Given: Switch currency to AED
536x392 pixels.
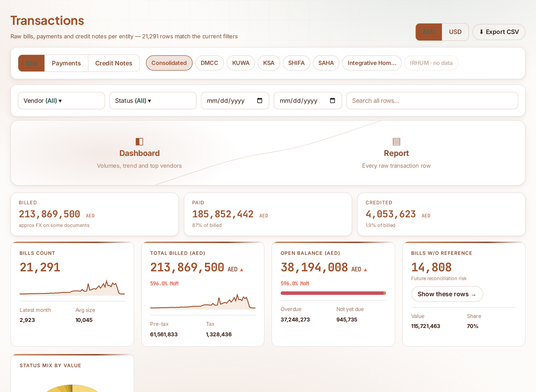Looking at the screenshot, I should click(429, 32).
